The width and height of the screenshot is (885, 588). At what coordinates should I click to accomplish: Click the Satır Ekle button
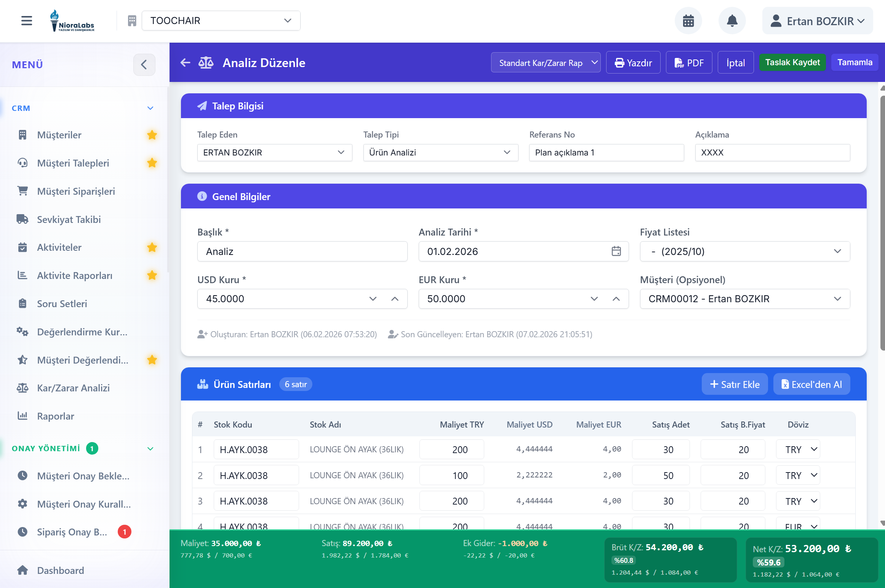point(735,384)
